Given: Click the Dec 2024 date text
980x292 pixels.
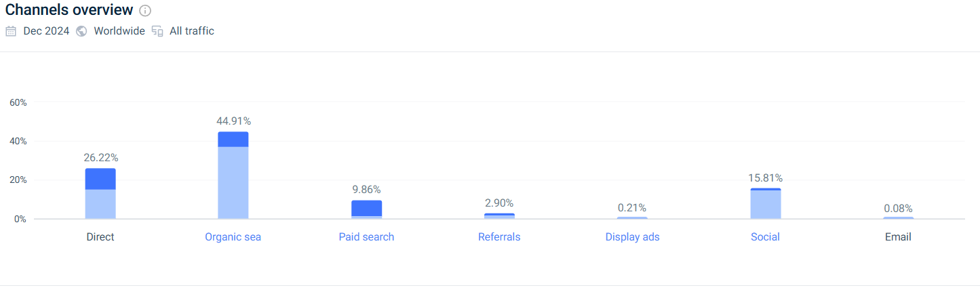Looking at the screenshot, I should pyautogui.click(x=46, y=31).
